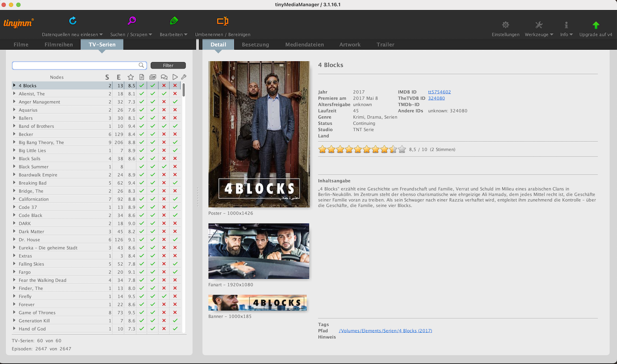Select the Falling Skies row
Viewport: 617px width, 364px height.
[x=96, y=264]
